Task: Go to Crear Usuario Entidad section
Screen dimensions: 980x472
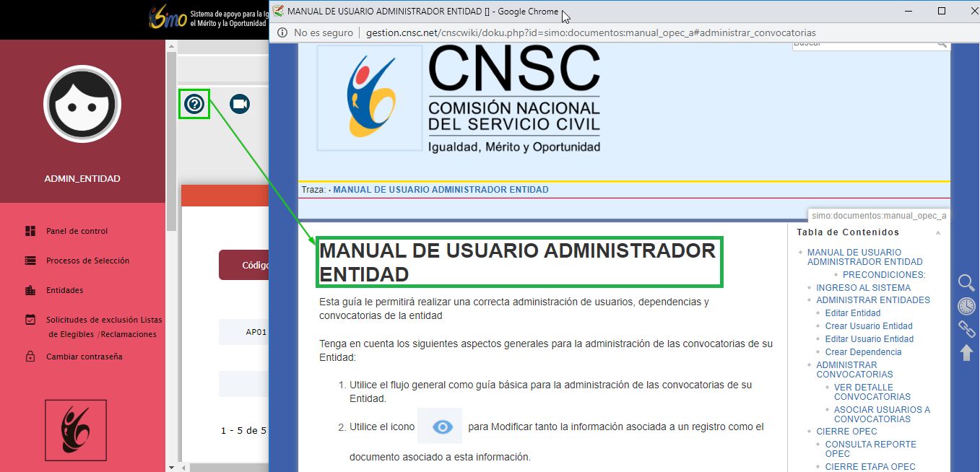Action: [869, 326]
